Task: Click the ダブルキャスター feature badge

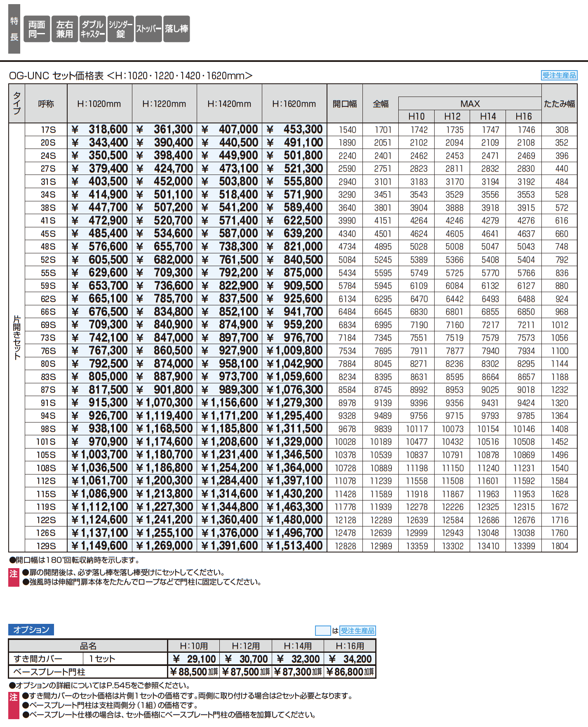Action: (93, 29)
